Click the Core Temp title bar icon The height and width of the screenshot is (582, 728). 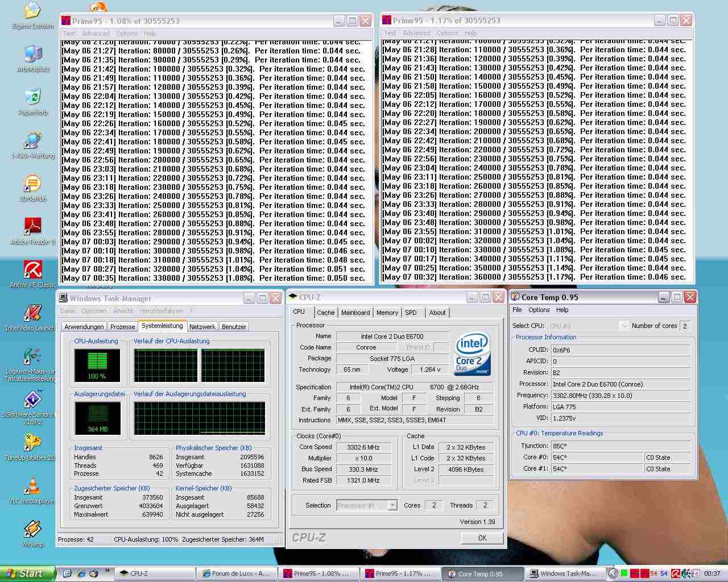(x=515, y=297)
